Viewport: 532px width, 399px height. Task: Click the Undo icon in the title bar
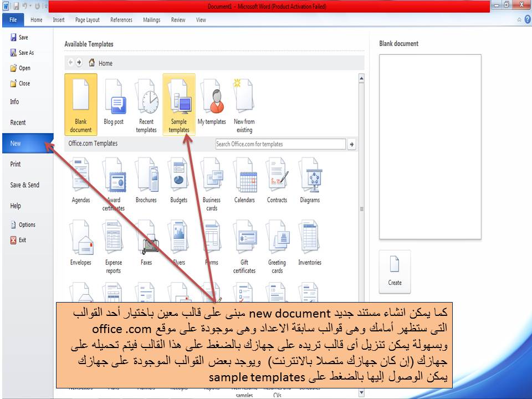[x=25, y=6]
